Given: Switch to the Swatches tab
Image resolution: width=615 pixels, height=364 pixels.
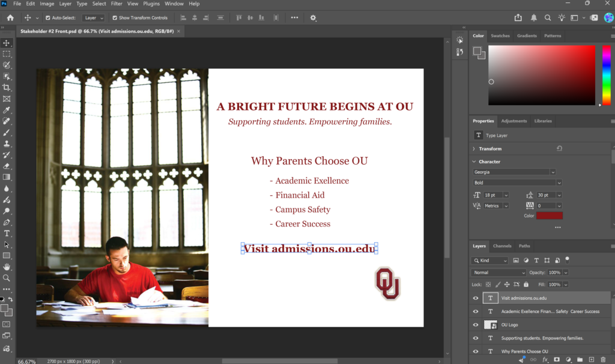Looking at the screenshot, I should (x=500, y=35).
